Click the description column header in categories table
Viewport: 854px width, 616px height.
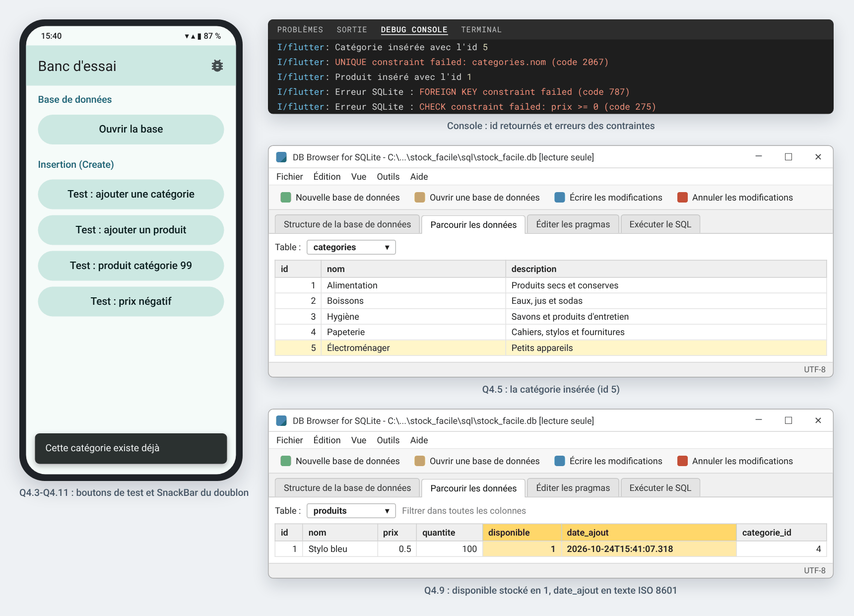pyautogui.click(x=666, y=269)
